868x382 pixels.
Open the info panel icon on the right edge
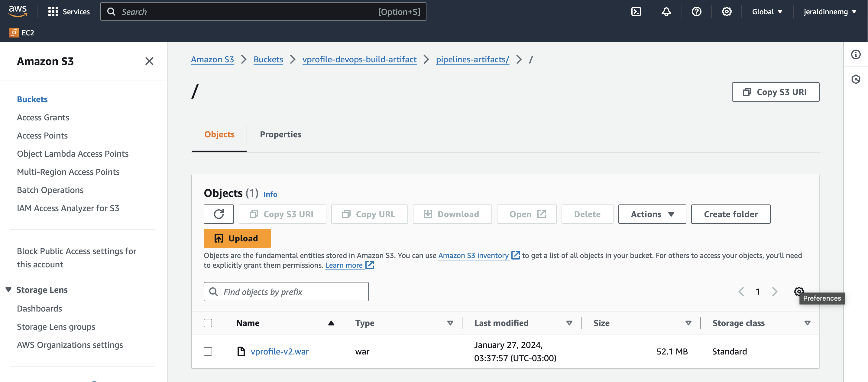[856, 55]
